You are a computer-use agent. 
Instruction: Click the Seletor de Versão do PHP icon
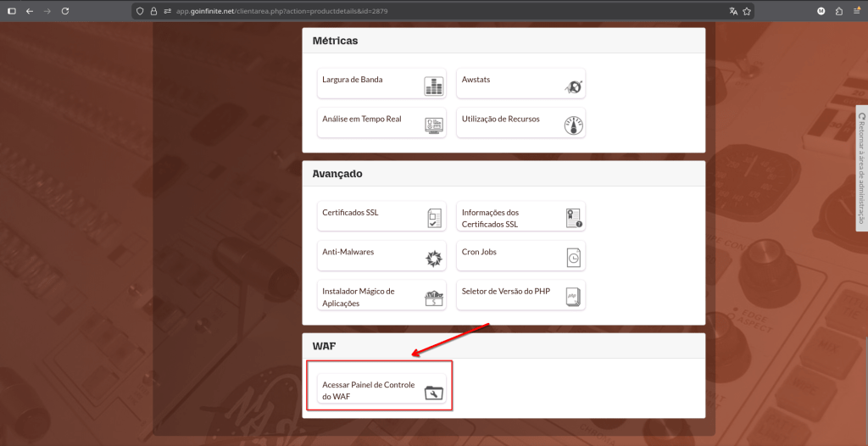tap(573, 298)
